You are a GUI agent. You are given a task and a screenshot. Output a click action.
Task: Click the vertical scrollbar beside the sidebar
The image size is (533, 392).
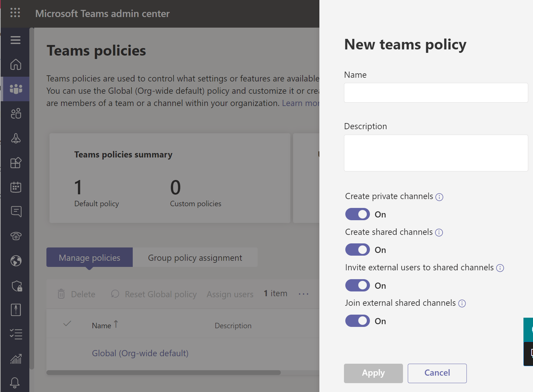(32, 198)
